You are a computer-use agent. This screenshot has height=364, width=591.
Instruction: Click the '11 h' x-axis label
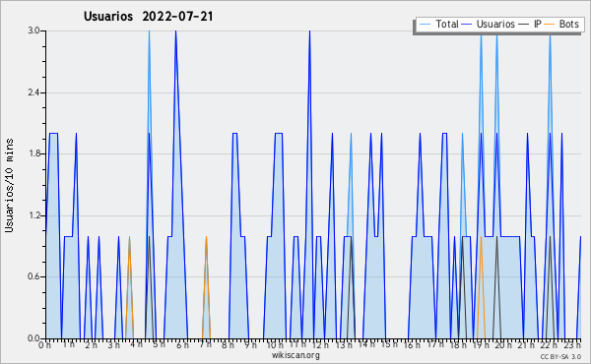click(297, 344)
